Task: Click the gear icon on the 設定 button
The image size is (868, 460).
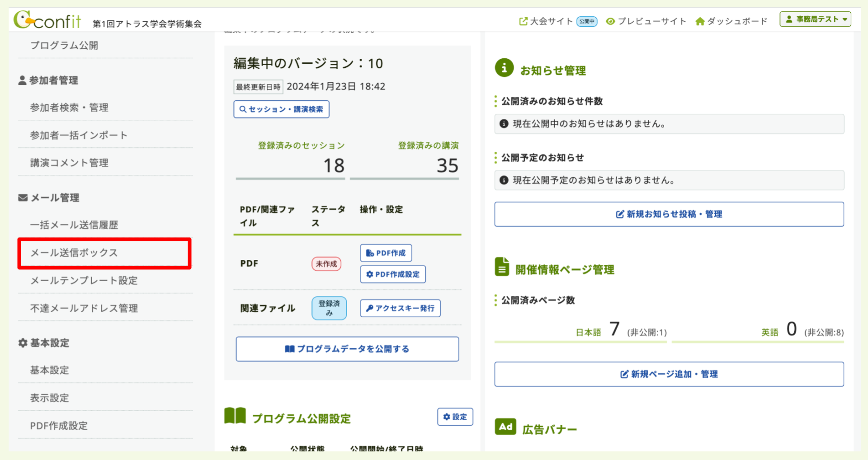Action: [447, 417]
